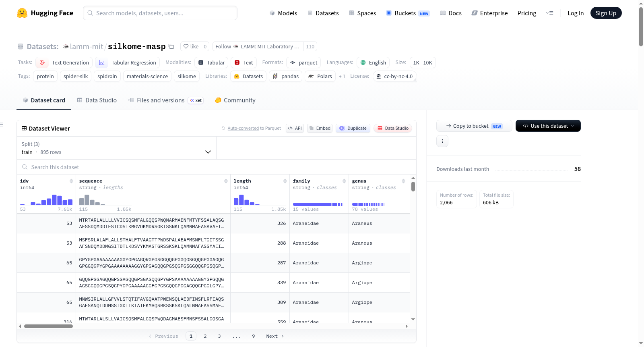Click the protein tag
Screen dimensions: 644x347
[45, 76]
